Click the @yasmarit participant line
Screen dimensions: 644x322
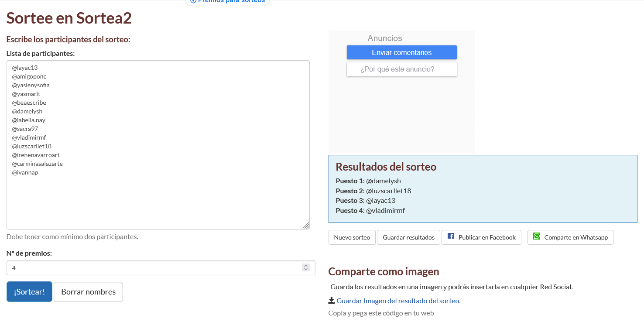26,94
